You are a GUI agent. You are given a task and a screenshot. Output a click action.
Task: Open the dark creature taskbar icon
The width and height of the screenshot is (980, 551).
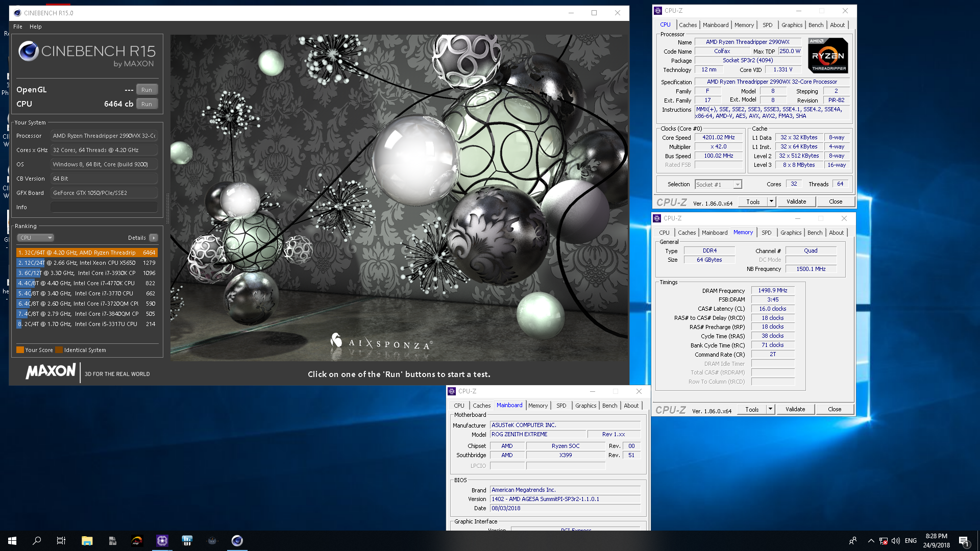click(212, 541)
